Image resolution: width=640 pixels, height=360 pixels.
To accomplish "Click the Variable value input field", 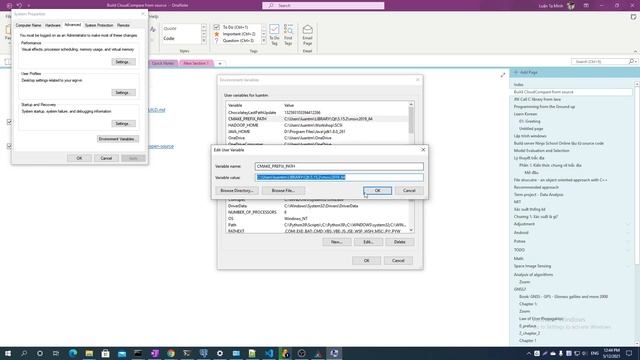I will click(339, 177).
